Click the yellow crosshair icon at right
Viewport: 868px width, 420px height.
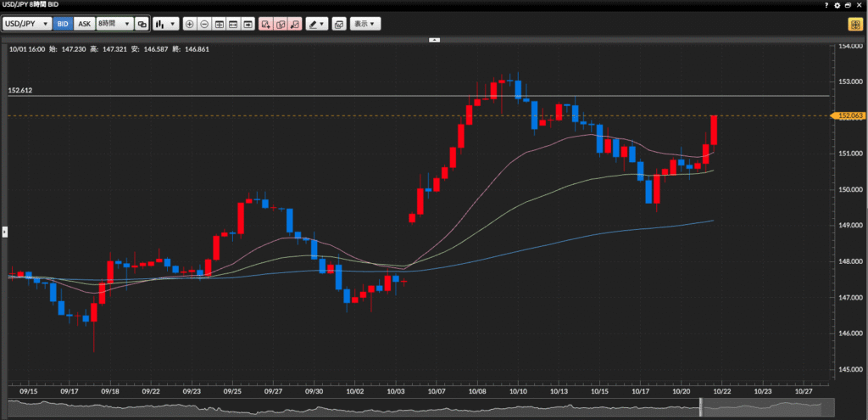click(854, 24)
